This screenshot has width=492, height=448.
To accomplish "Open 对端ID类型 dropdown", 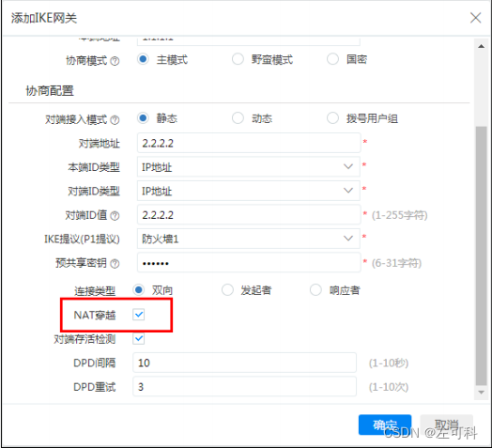I will 249,191.
